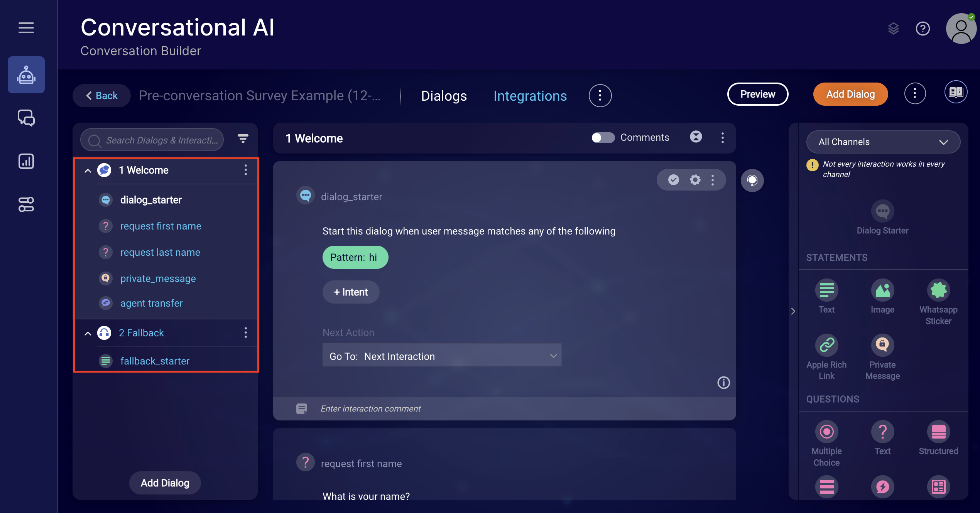
Task: Open the knowledge base book icon beside Add Dialog
Action: coord(956,92)
